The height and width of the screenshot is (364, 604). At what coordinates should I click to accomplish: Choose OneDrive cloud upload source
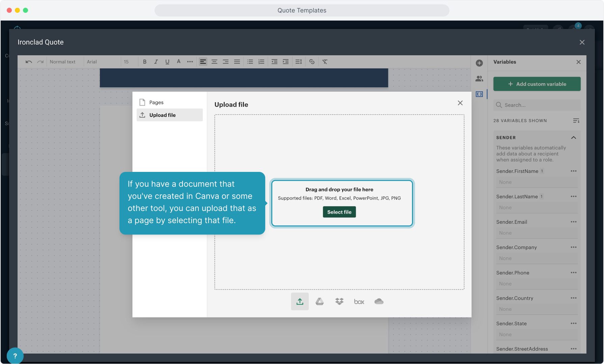pyautogui.click(x=379, y=302)
